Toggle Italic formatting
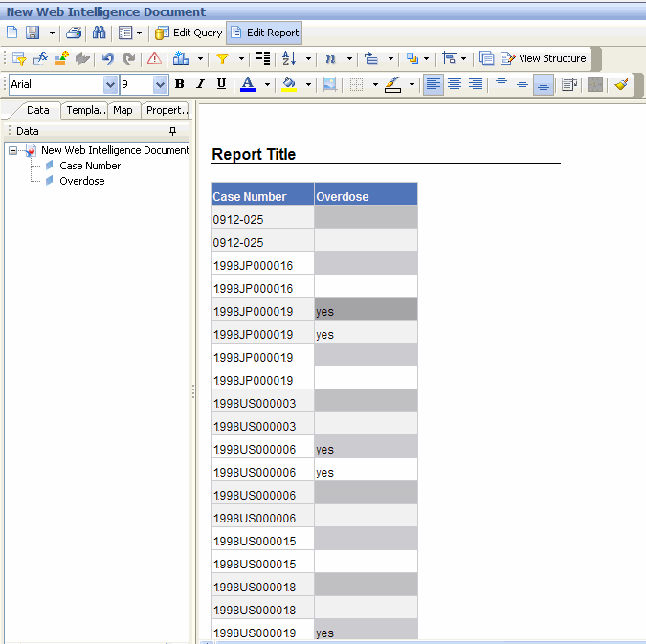Viewport: 646px width, 644px height. point(200,84)
